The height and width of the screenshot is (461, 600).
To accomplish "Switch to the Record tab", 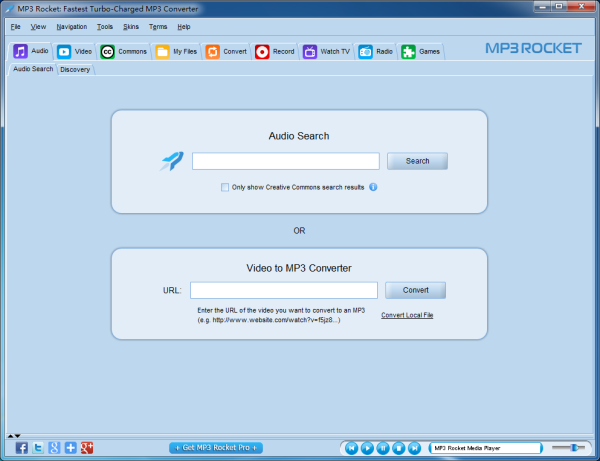I will click(274, 52).
